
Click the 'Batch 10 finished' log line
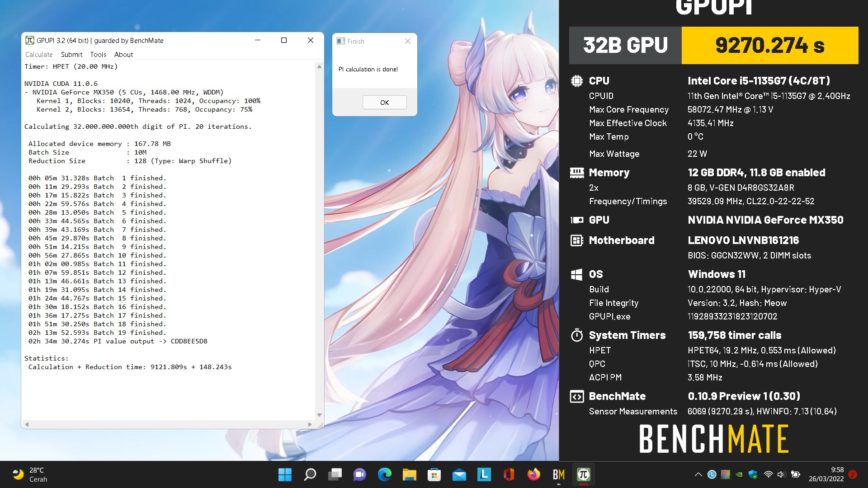click(97, 255)
